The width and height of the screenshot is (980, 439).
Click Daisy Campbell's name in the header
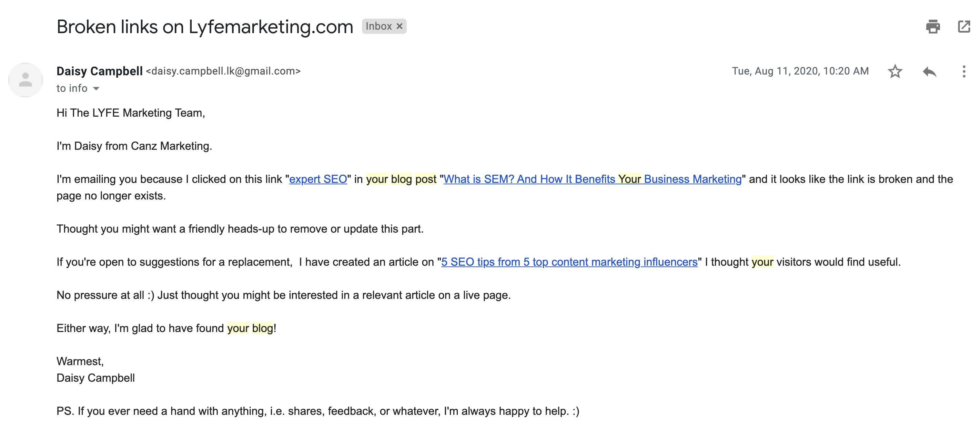pyautogui.click(x=100, y=71)
